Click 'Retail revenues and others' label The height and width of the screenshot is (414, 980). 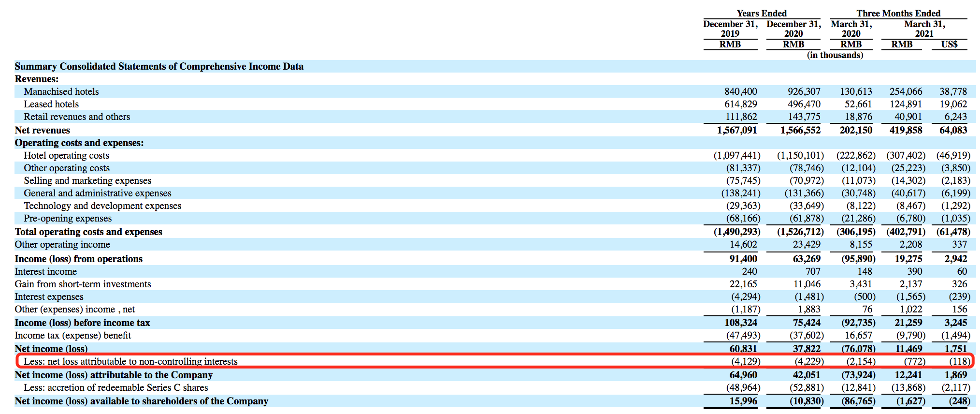click(x=77, y=117)
